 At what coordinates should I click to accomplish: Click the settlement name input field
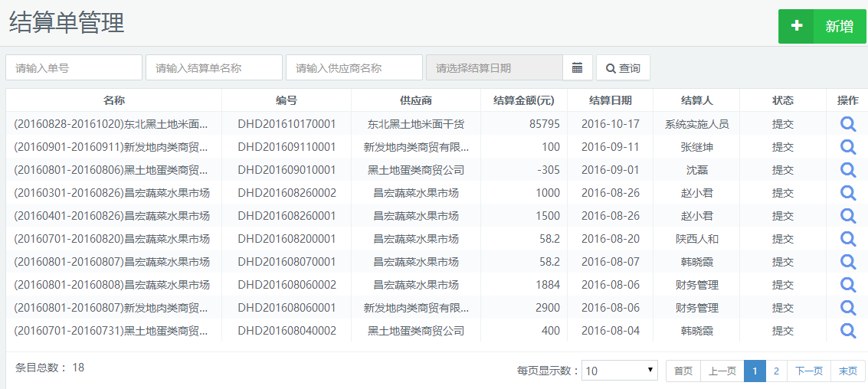tap(214, 67)
